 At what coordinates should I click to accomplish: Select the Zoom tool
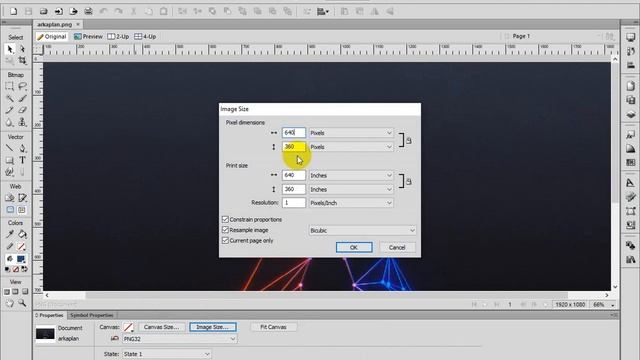(22, 303)
